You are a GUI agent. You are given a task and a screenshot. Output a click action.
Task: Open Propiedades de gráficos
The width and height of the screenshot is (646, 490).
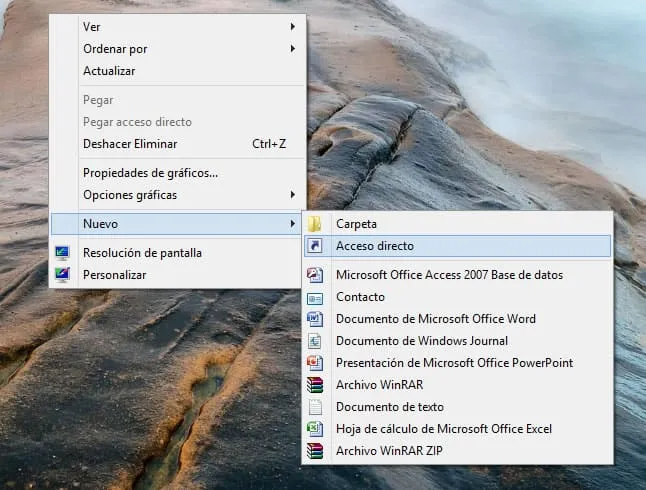tap(150, 173)
